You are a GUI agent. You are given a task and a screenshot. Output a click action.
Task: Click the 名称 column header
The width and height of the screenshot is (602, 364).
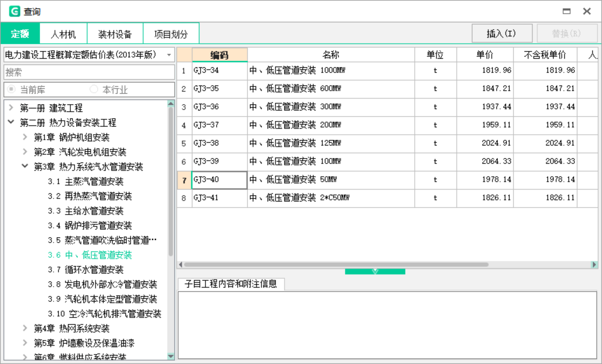(x=331, y=55)
